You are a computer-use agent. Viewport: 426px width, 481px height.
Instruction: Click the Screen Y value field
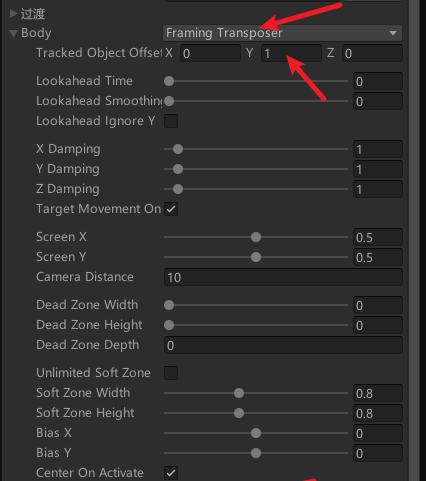378,257
